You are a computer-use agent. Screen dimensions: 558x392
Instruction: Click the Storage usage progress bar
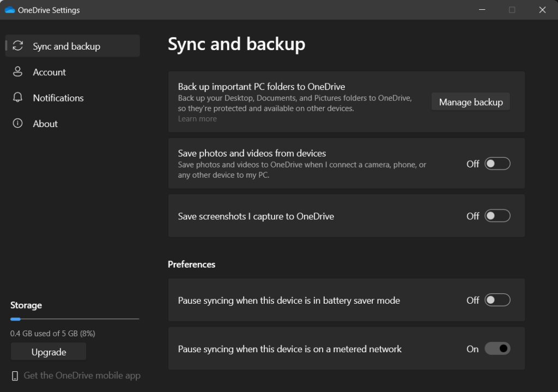pyautogui.click(x=74, y=319)
